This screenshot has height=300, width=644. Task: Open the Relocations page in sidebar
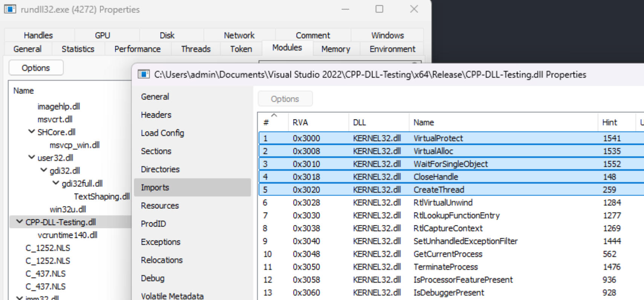[192, 260]
